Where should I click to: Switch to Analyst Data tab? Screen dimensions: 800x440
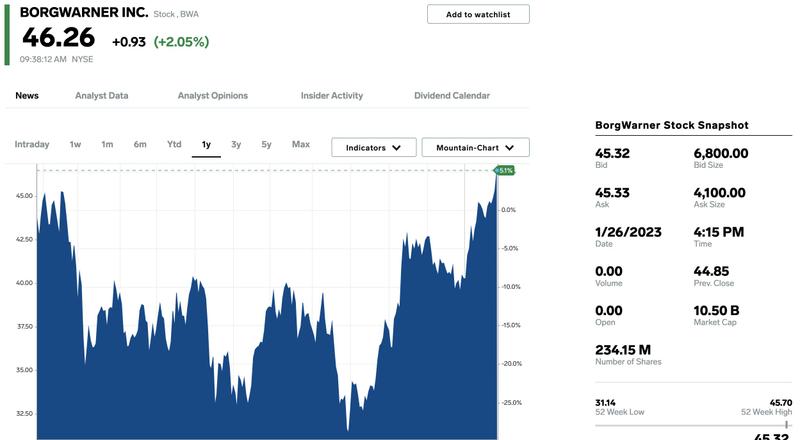click(x=102, y=95)
